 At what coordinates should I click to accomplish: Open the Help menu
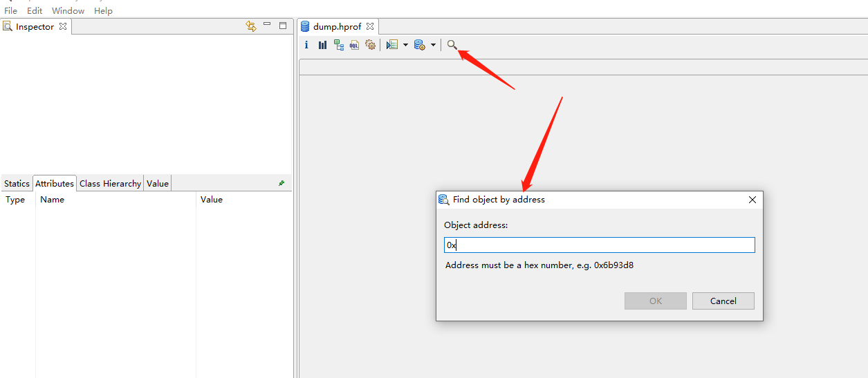pos(103,11)
